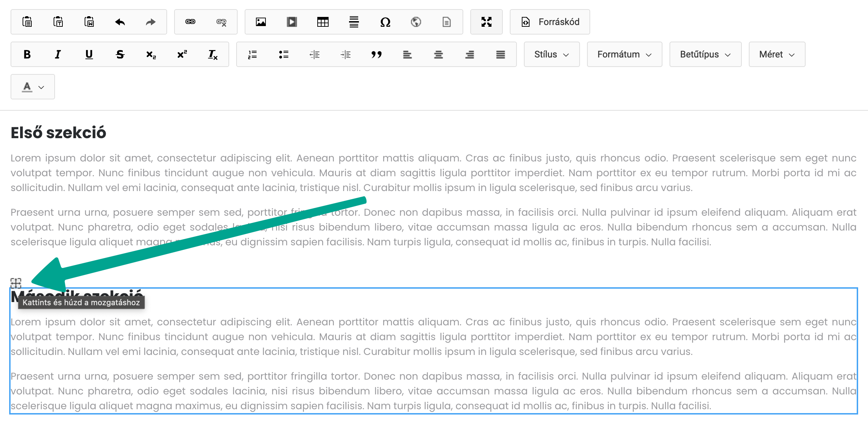Viewport: 868px width, 442px height.
Task: Click Paste from Word icon
Action: (89, 22)
